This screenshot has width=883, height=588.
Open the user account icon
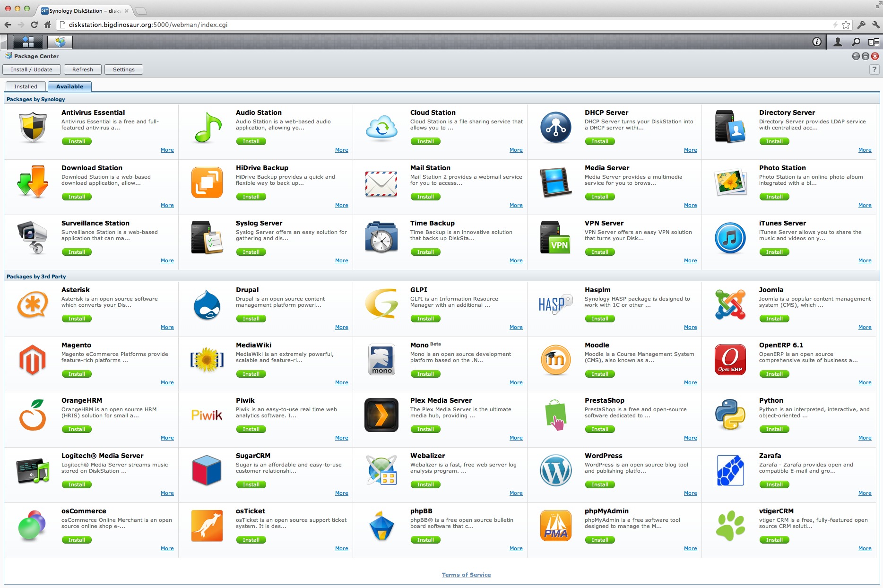click(x=838, y=42)
